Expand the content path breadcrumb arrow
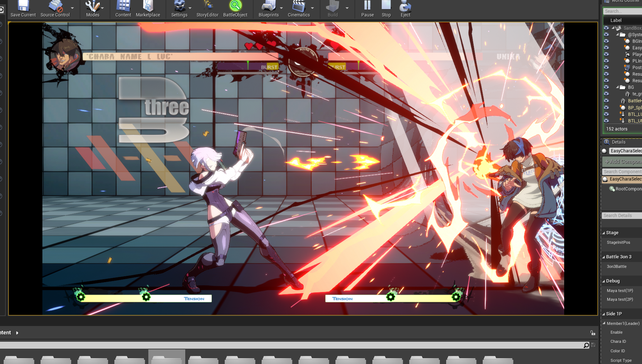642x364 pixels. [17, 333]
